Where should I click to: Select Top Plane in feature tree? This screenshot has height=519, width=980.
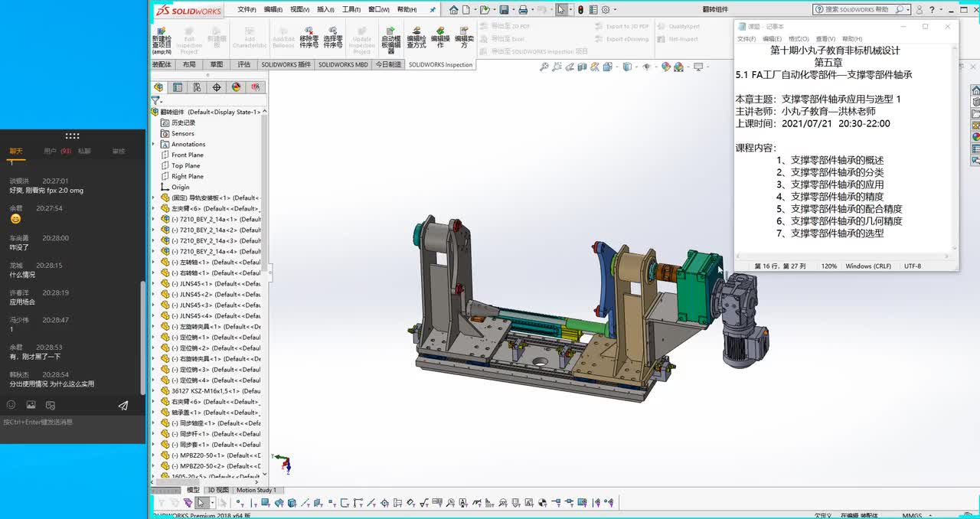(185, 165)
